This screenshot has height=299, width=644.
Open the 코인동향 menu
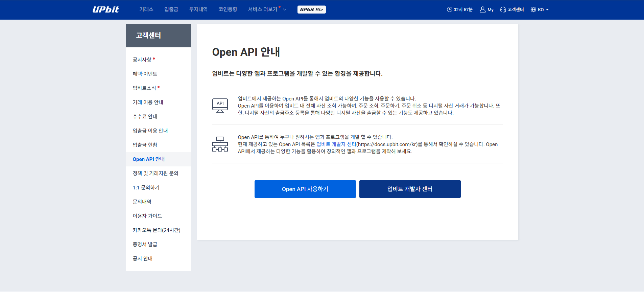coord(228,9)
